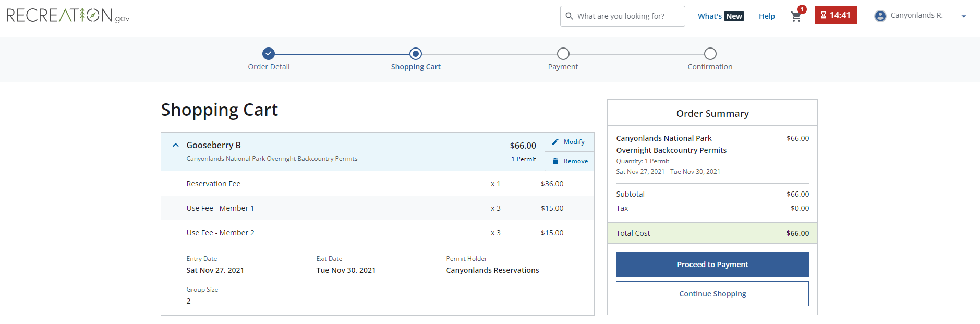Click the Order Summary heading

712,113
